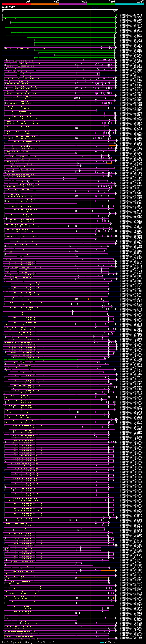Open hit UniRef100_P24928

tap(131, 555)
